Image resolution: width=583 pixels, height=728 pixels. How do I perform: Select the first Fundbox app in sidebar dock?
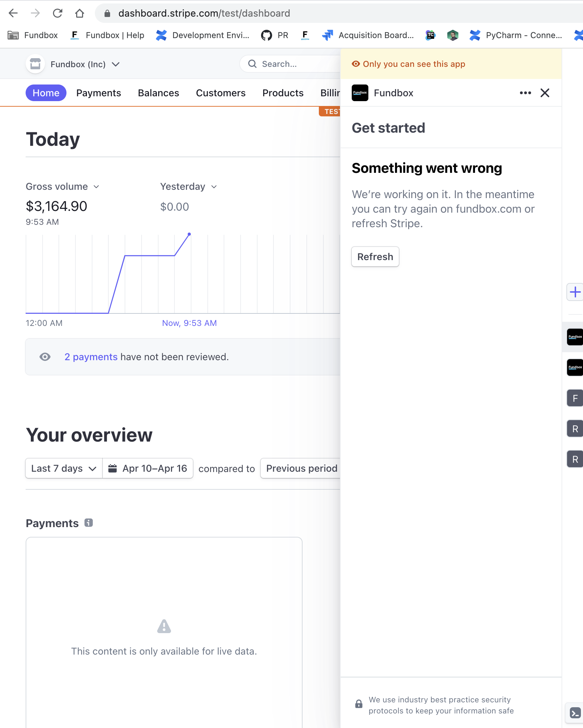(x=575, y=337)
